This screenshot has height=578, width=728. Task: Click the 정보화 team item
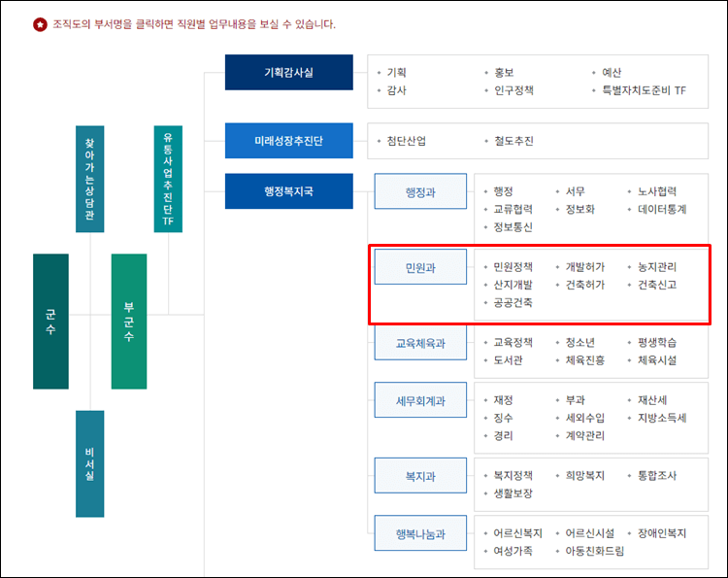pos(580,209)
